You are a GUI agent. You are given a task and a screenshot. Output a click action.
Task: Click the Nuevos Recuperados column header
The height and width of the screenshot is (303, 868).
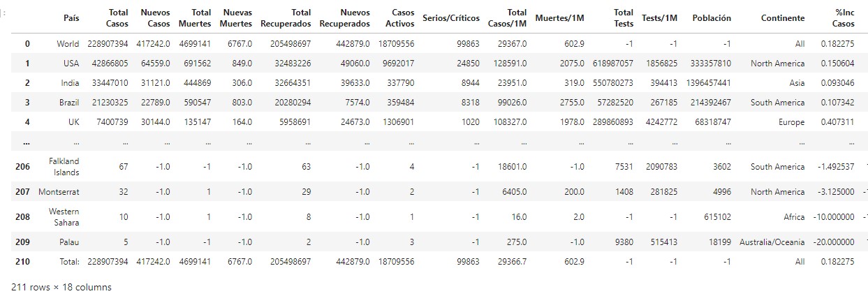tap(344, 18)
